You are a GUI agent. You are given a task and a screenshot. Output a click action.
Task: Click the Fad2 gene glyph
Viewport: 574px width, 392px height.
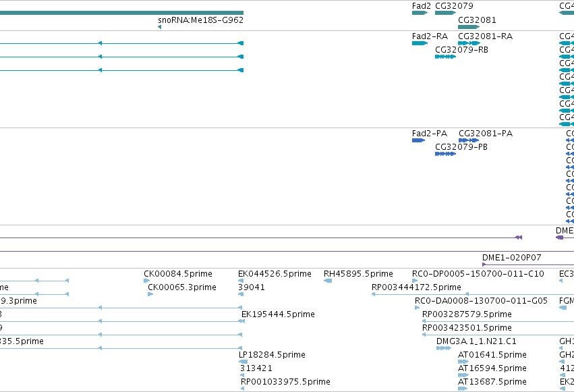click(420, 13)
